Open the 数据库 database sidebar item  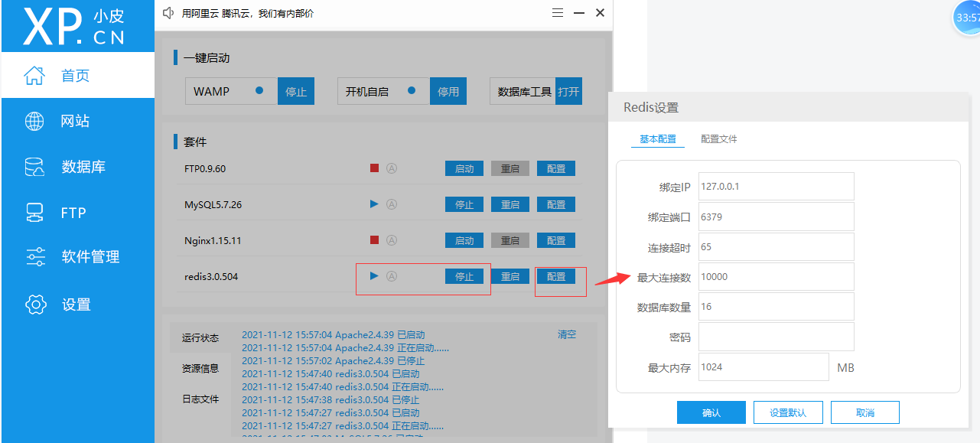pyautogui.click(x=77, y=167)
